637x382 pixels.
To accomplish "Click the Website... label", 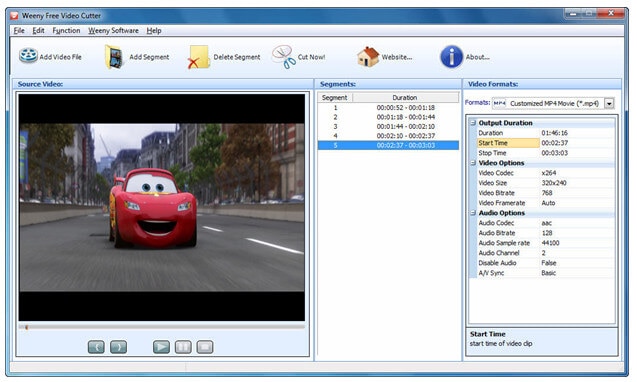I will tap(397, 57).
